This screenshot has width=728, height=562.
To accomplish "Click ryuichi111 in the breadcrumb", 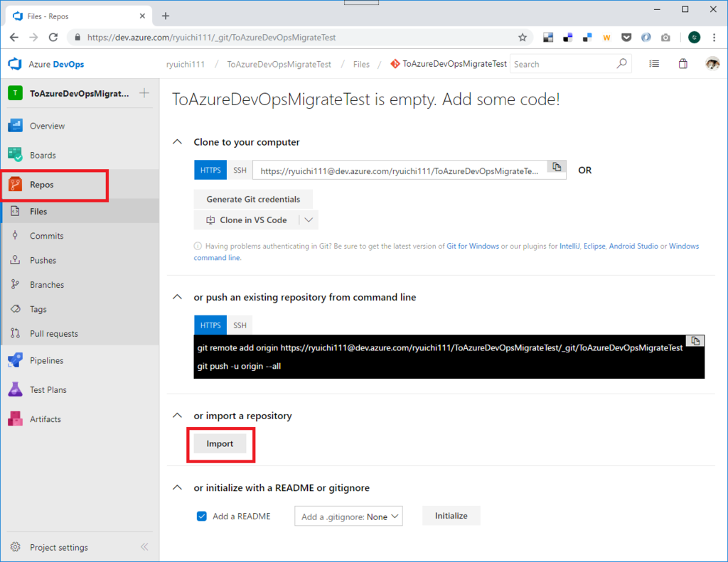I will 186,64.
